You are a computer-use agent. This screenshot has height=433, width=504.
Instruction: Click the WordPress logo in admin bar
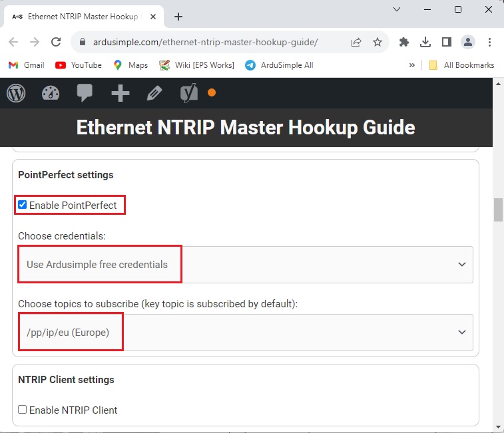pyautogui.click(x=16, y=93)
